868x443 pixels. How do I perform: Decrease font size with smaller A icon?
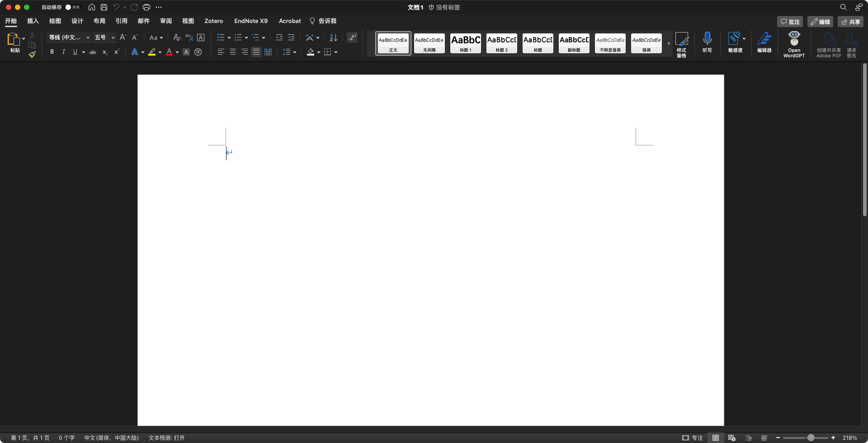[135, 37]
